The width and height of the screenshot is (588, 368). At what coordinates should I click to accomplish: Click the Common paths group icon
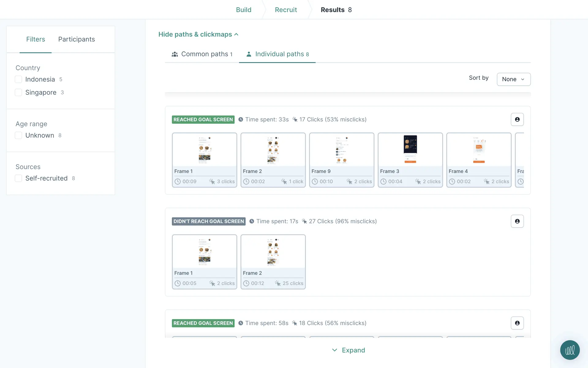point(175,54)
